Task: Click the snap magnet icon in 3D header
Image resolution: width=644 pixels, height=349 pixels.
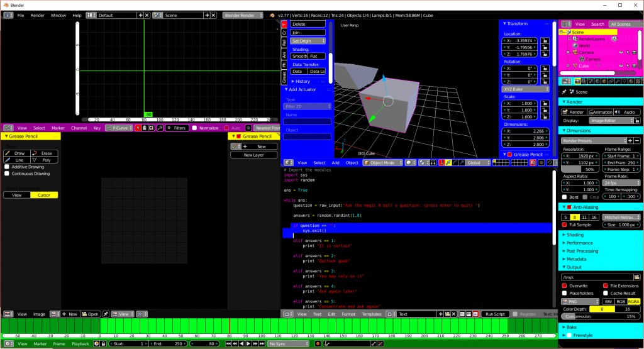Action: click(549, 163)
